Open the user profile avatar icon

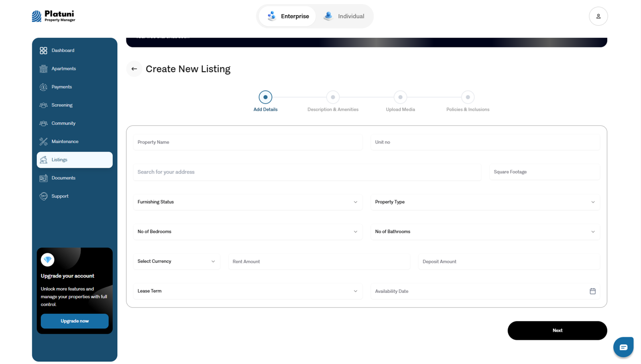[x=598, y=16]
